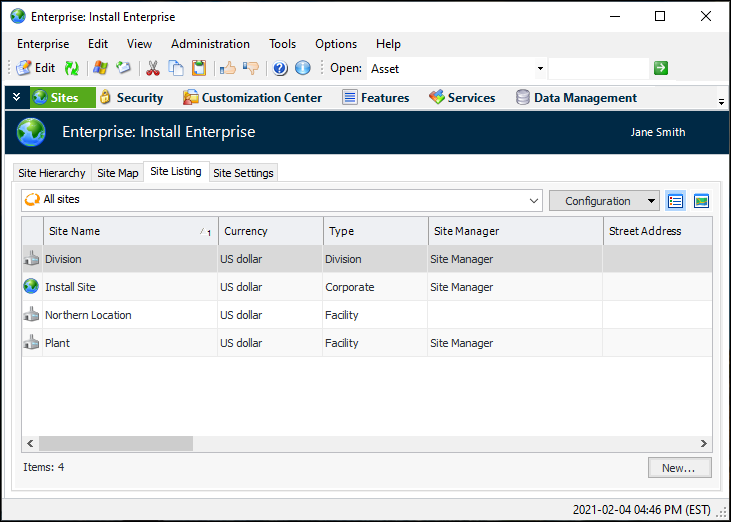The image size is (731, 522).
Task: Expand the All sites filter dropdown
Action: coord(534,201)
